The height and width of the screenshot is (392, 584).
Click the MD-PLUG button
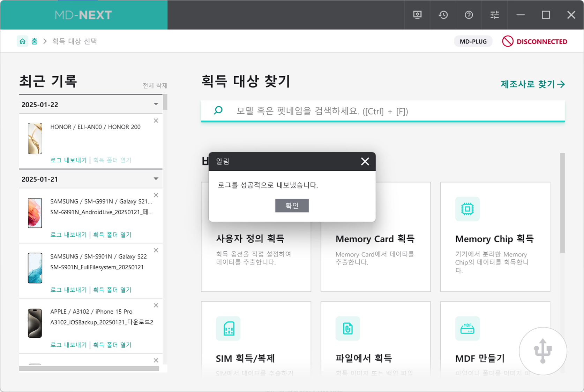click(x=473, y=41)
